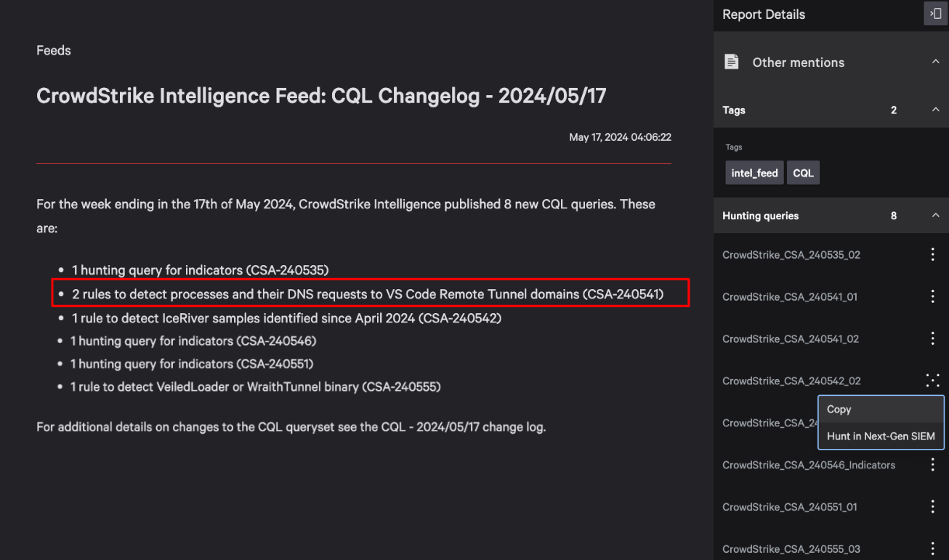Collapse the Tags section chevron

pyautogui.click(x=935, y=110)
